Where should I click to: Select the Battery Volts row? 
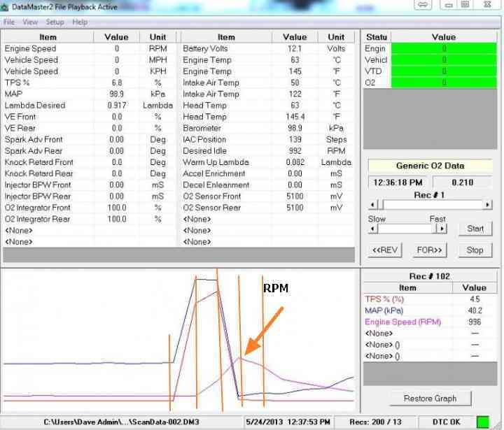click(267, 48)
